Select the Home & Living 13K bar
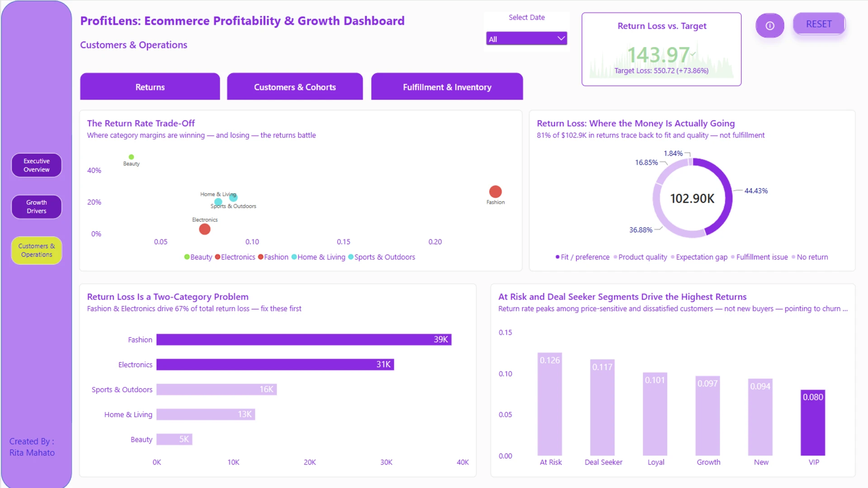Viewport: 868px width, 488px height. tap(206, 414)
